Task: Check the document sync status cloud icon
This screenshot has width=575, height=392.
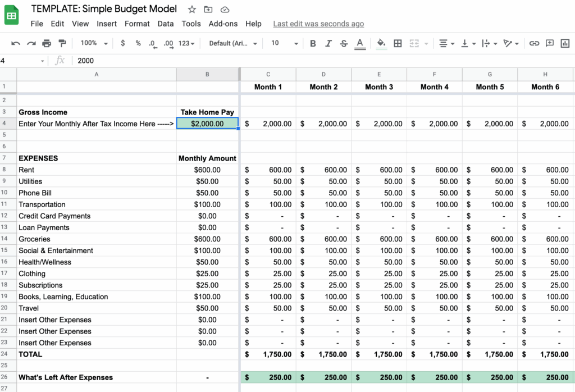Action: (224, 9)
